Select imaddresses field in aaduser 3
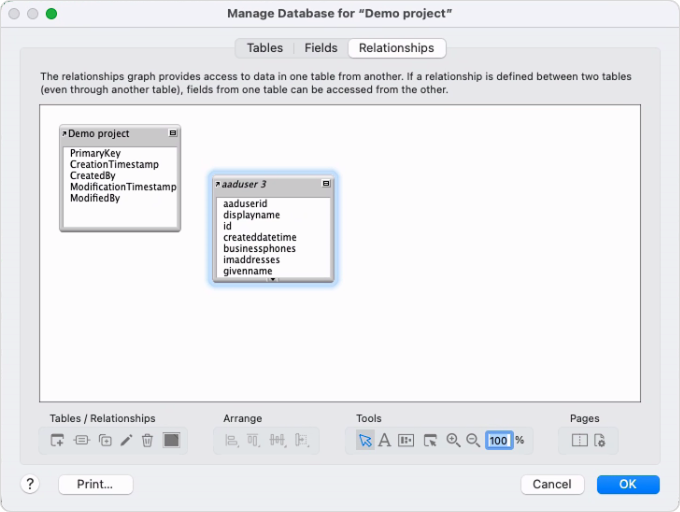Viewport: 680px width, 512px height. [x=252, y=260]
